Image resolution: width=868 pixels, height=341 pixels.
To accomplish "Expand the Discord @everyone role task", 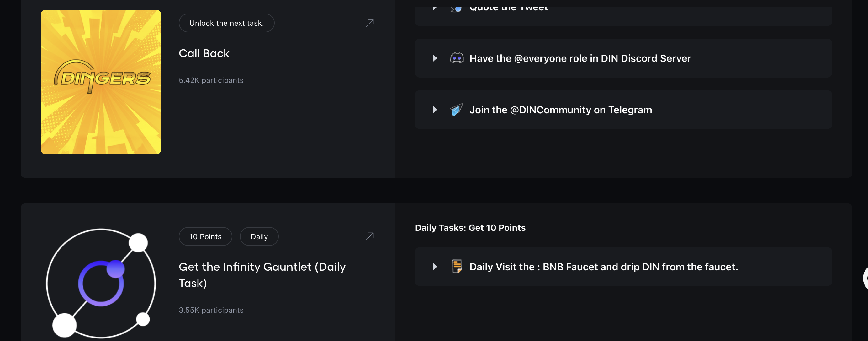I will click(x=435, y=58).
